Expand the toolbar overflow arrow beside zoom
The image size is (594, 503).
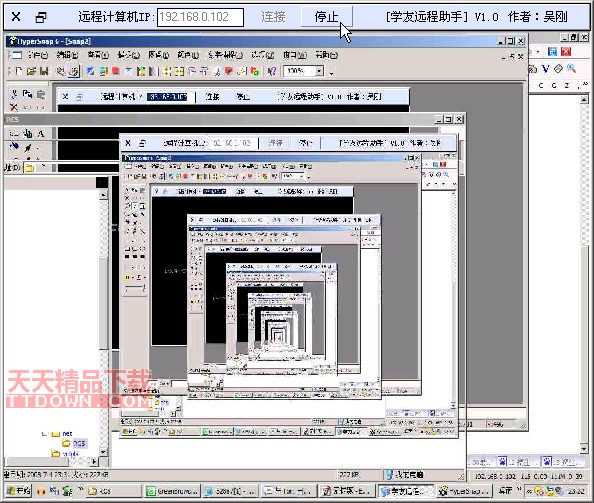coord(331,73)
